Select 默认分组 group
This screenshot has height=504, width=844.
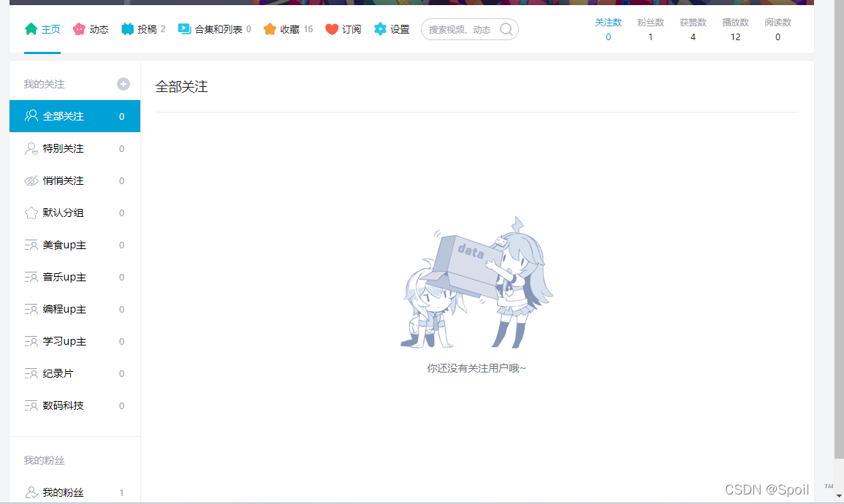pyautogui.click(x=75, y=213)
